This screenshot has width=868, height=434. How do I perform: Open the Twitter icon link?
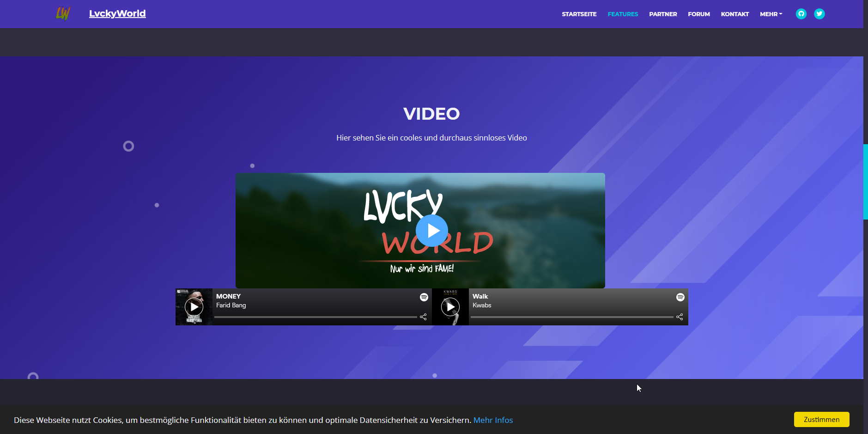click(x=819, y=14)
